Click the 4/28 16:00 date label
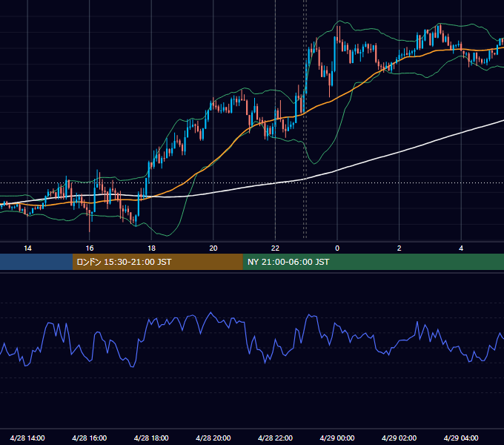This screenshot has width=504, height=445. 90,438
